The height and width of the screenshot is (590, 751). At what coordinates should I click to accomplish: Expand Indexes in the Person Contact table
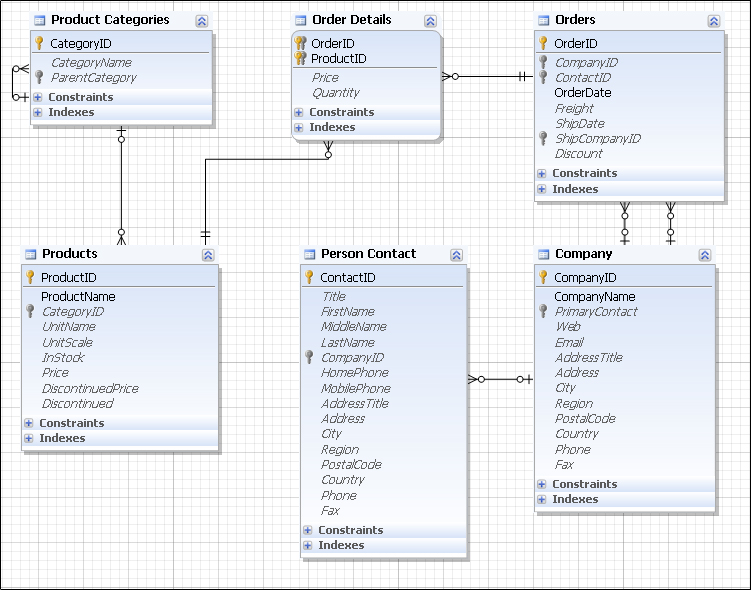[x=308, y=546]
